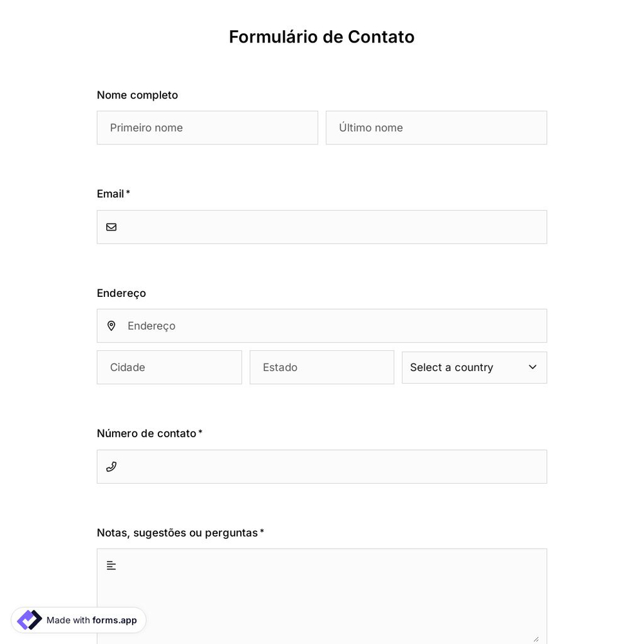Click the resize handle of the notes textarea

(x=536, y=638)
